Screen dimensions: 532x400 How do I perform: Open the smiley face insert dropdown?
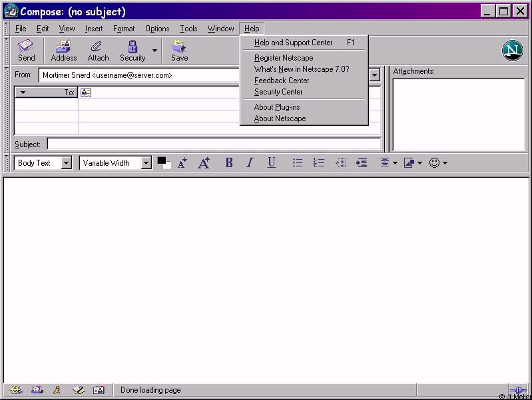click(438, 163)
